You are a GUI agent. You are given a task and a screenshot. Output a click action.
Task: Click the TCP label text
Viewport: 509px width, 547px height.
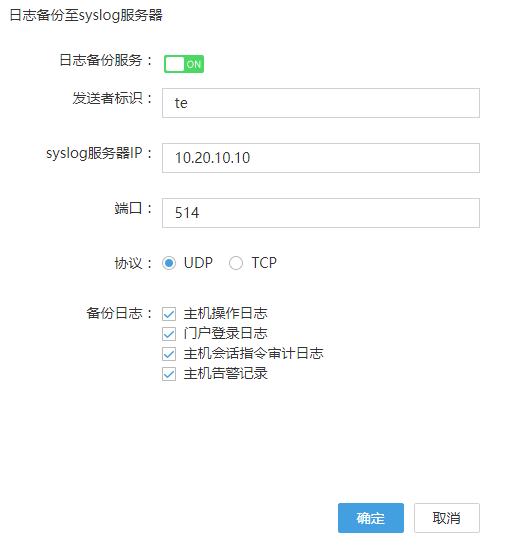[264, 263]
